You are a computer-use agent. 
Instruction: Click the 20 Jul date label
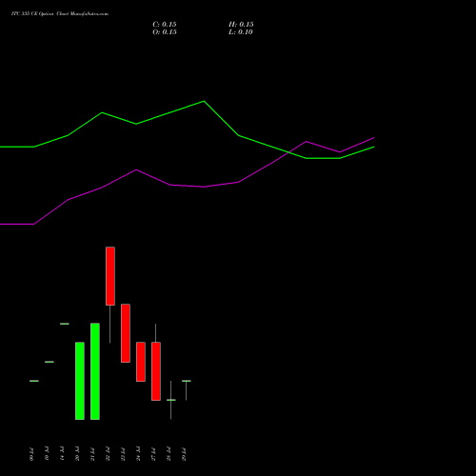(x=77, y=454)
